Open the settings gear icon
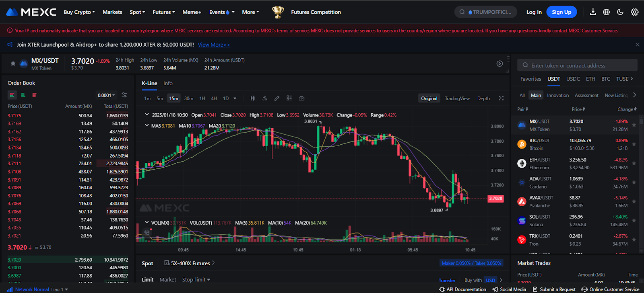This screenshot has height=293, width=644. click(x=635, y=12)
